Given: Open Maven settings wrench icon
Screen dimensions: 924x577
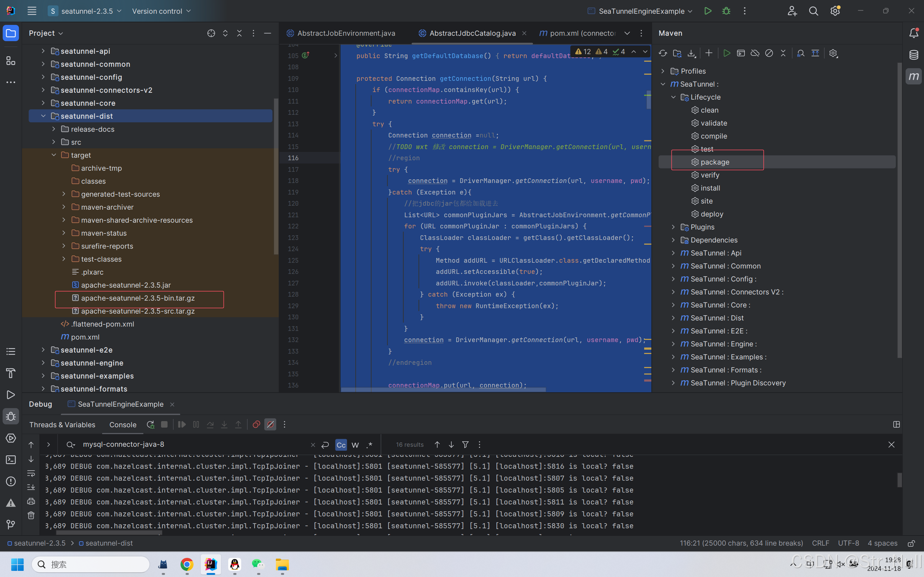Looking at the screenshot, I should coord(833,53).
